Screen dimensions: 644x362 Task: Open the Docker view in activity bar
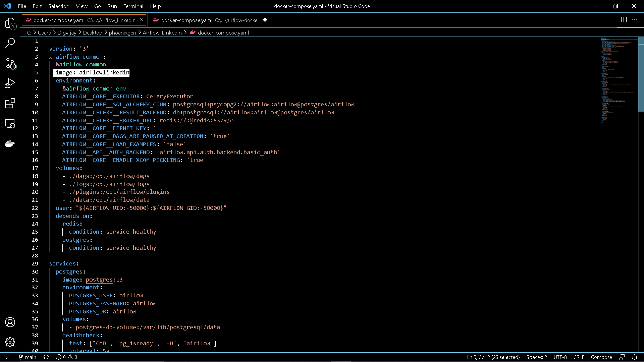point(10,144)
